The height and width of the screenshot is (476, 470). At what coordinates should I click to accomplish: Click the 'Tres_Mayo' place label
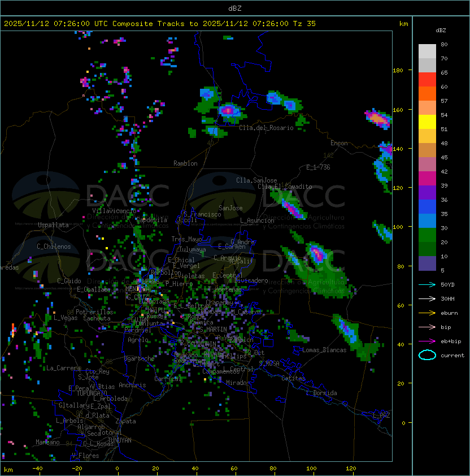[x=186, y=239]
